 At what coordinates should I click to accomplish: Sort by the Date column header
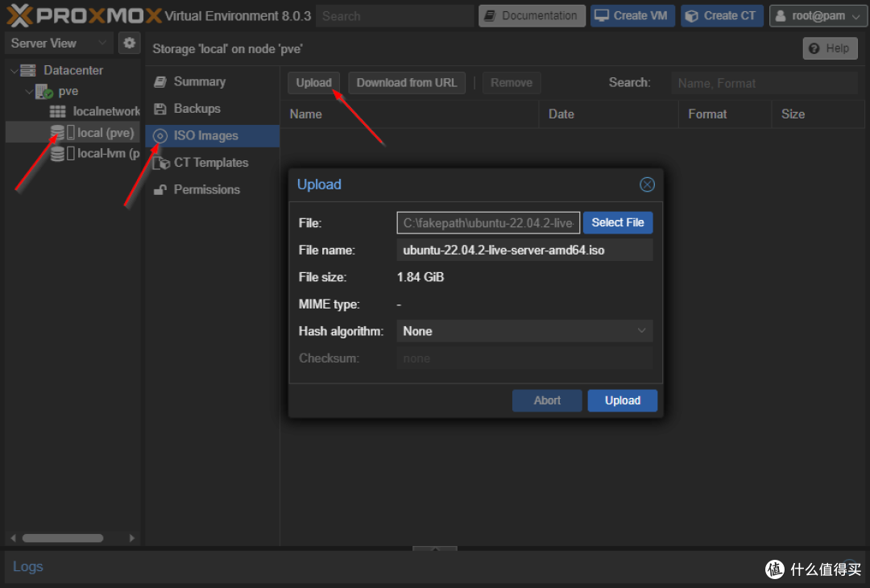pos(609,114)
